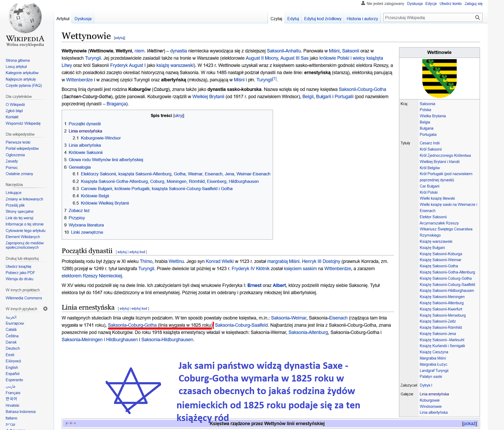
Task: Open Zgłoś błąd sidebar link
Action: tap(14, 111)
